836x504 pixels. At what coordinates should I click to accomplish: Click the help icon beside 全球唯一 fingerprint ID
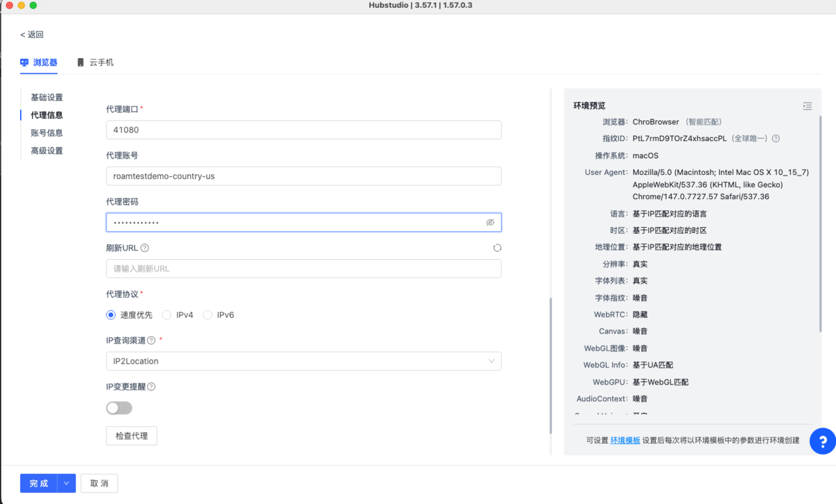click(776, 138)
